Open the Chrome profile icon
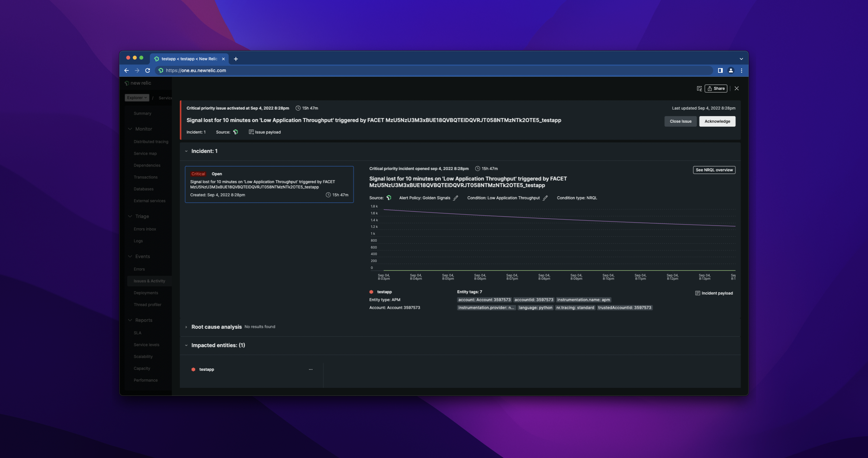This screenshot has height=458, width=868. (x=731, y=70)
